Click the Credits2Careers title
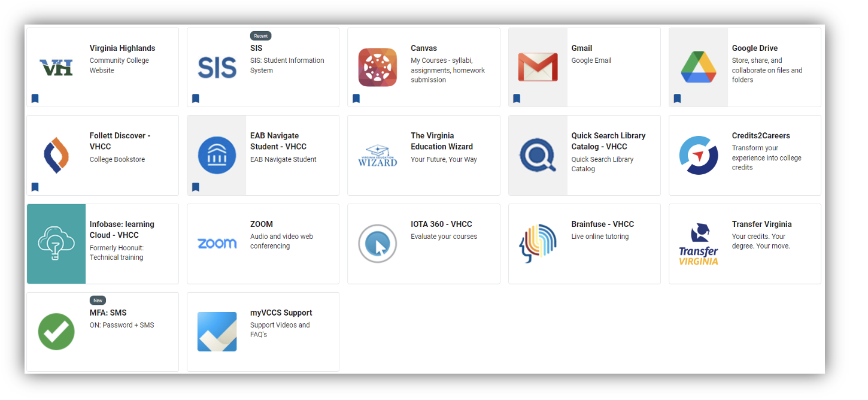This screenshot has width=868, height=400. pos(761,135)
